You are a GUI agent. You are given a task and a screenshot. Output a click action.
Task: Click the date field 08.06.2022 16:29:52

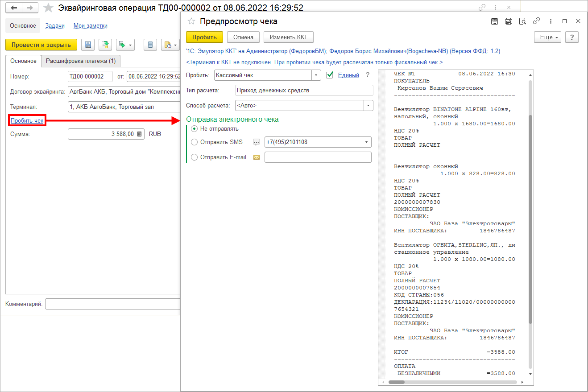153,76
